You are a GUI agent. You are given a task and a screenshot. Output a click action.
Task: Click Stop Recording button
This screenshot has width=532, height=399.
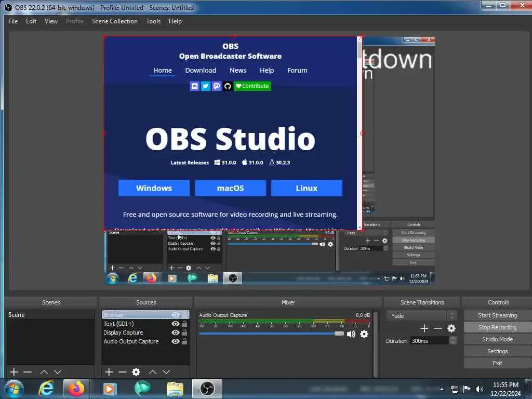pos(497,327)
